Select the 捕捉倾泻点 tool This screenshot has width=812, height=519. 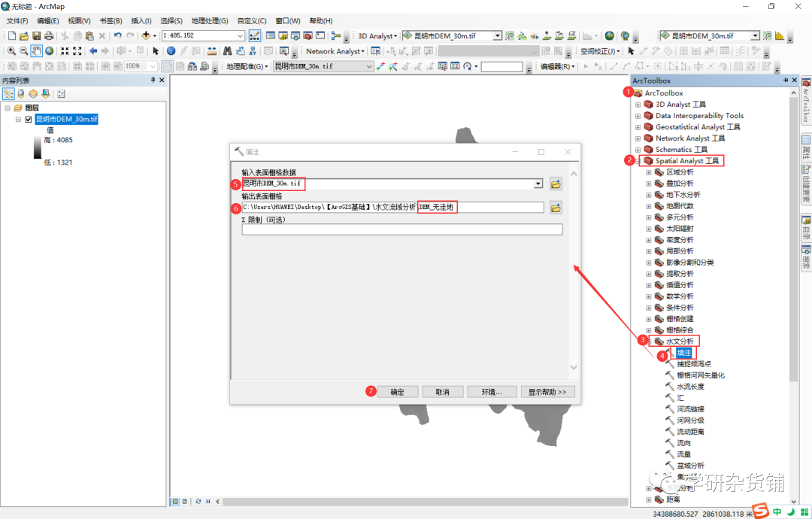pyautogui.click(x=694, y=364)
